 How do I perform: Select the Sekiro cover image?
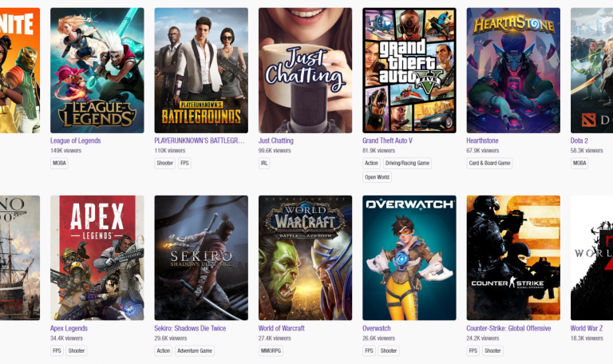click(200, 258)
